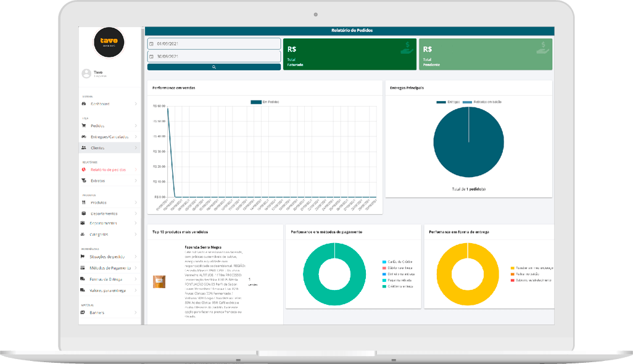Click the Pedidos shopping cart icon

tap(83, 126)
